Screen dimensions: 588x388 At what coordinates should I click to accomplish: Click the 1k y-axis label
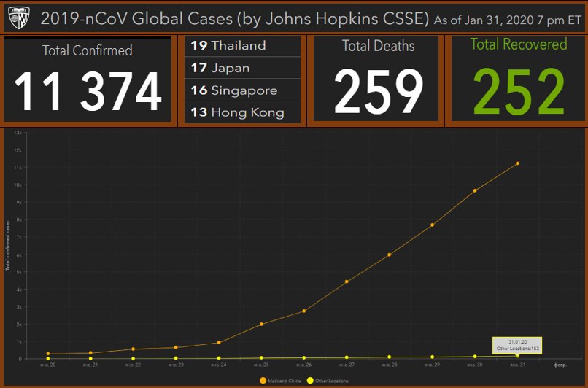pos(19,342)
